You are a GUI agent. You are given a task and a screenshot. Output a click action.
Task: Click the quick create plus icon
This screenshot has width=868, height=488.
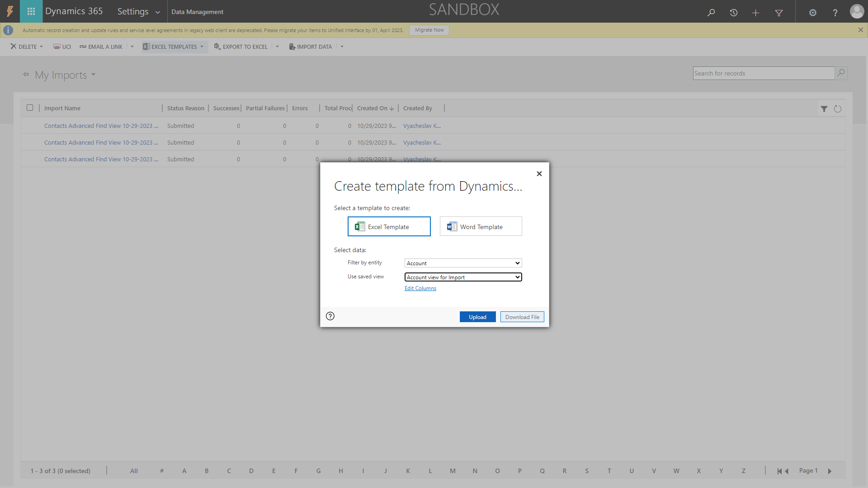(x=756, y=12)
